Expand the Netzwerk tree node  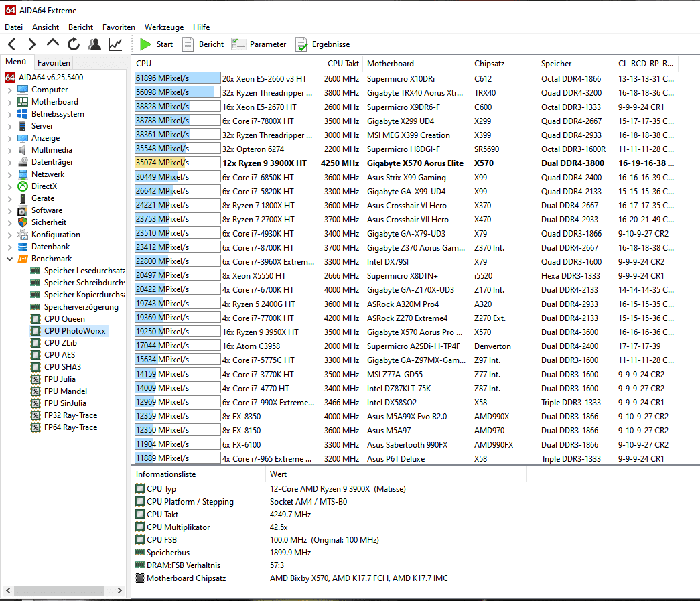[x=10, y=174]
